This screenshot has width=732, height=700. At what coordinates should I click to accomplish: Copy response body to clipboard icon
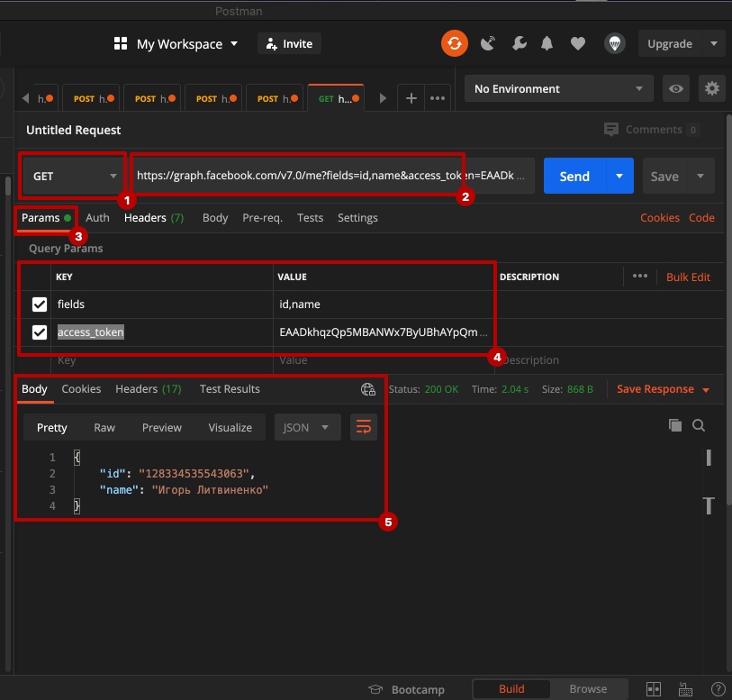(675, 425)
